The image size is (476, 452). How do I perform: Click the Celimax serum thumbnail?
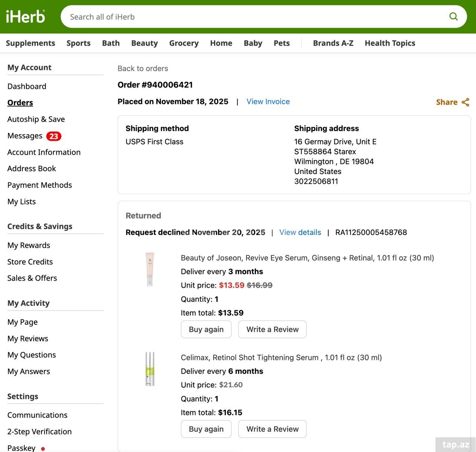(x=150, y=369)
